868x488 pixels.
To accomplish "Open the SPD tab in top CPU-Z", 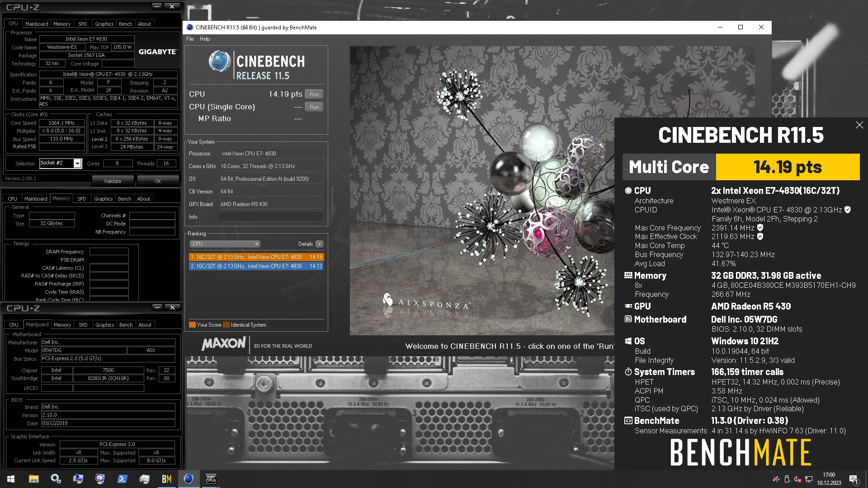I will click(82, 24).
